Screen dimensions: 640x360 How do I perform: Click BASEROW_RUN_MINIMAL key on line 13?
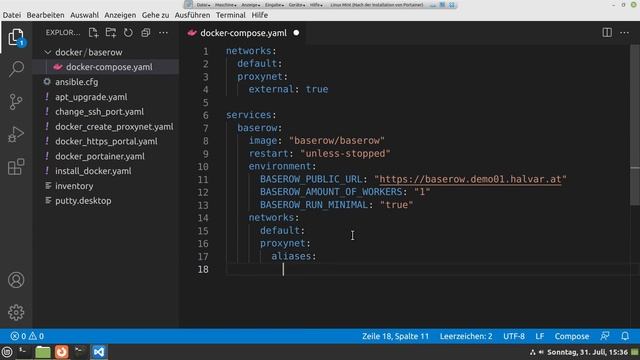pos(314,205)
